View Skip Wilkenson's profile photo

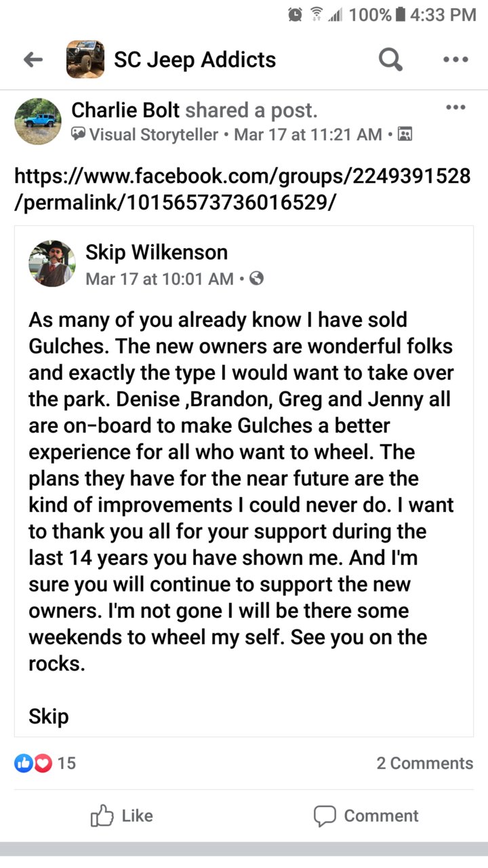(x=52, y=263)
